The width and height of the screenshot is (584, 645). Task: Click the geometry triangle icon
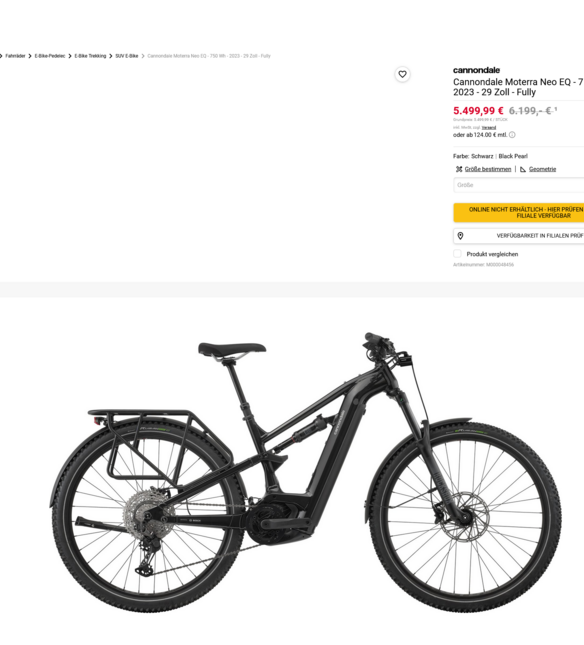click(523, 169)
